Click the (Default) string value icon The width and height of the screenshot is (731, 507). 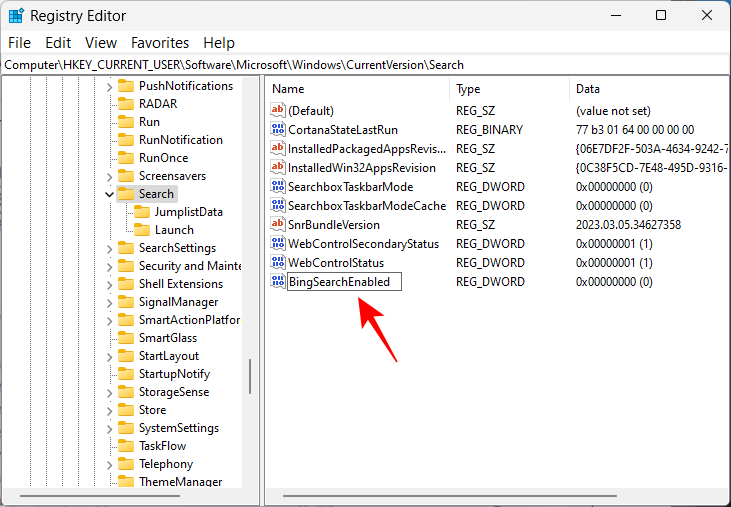tap(278, 111)
